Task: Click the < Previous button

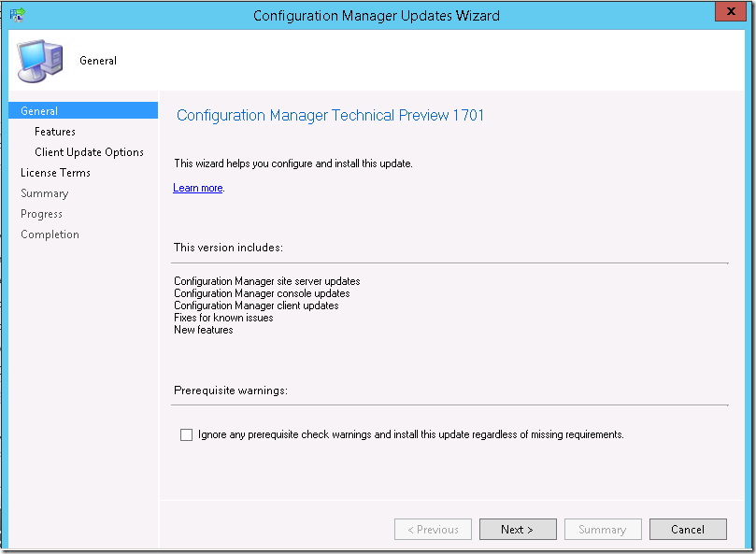Action: 433,530
